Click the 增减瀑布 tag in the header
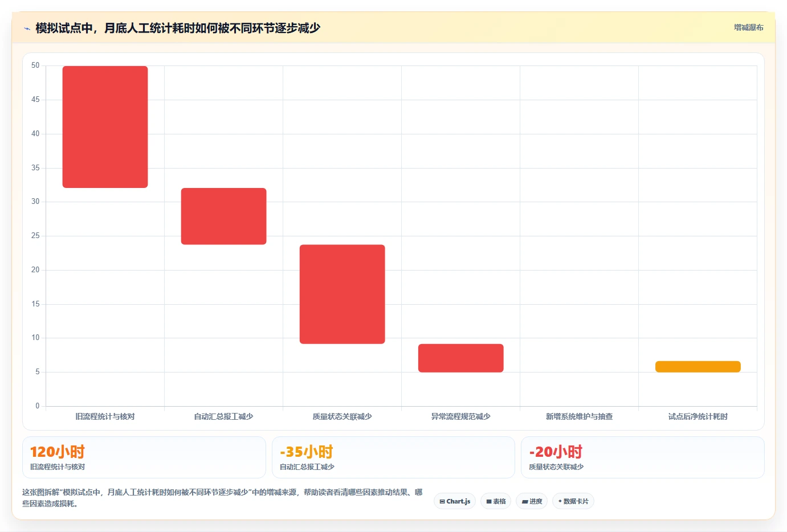Image resolution: width=787 pixels, height=532 pixels. [748, 27]
